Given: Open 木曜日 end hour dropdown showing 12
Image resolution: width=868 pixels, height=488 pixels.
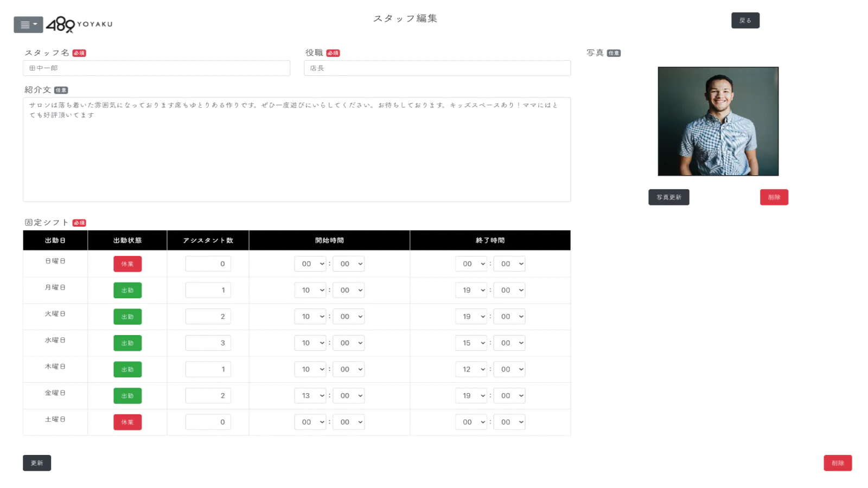Looking at the screenshot, I should click(x=471, y=369).
